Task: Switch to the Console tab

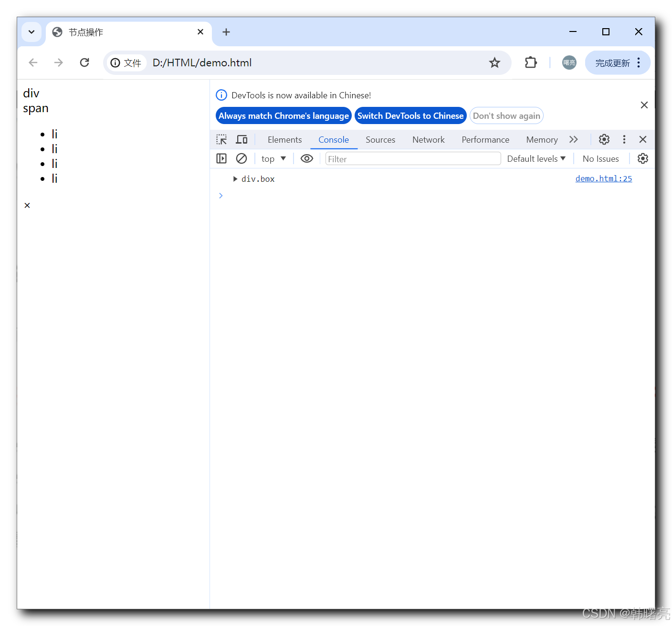Action: (x=334, y=139)
